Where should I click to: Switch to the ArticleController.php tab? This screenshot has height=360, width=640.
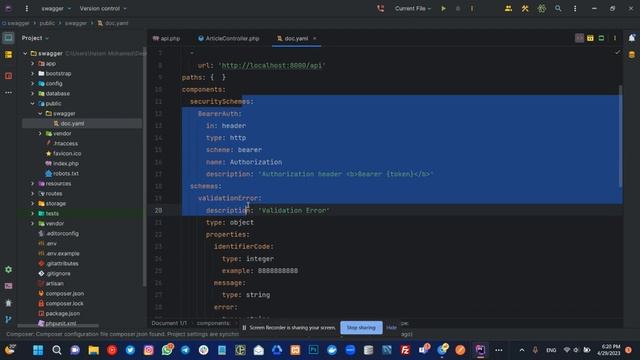click(x=229, y=38)
